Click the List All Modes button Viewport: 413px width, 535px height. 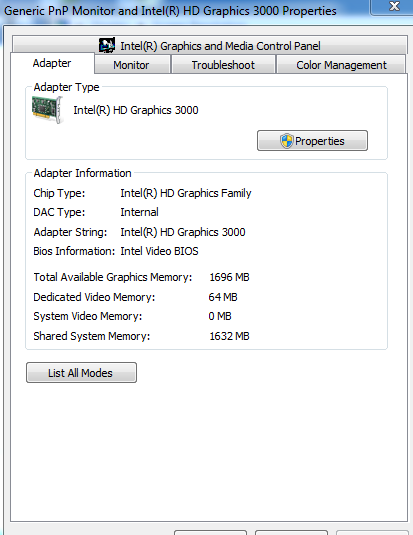81,373
